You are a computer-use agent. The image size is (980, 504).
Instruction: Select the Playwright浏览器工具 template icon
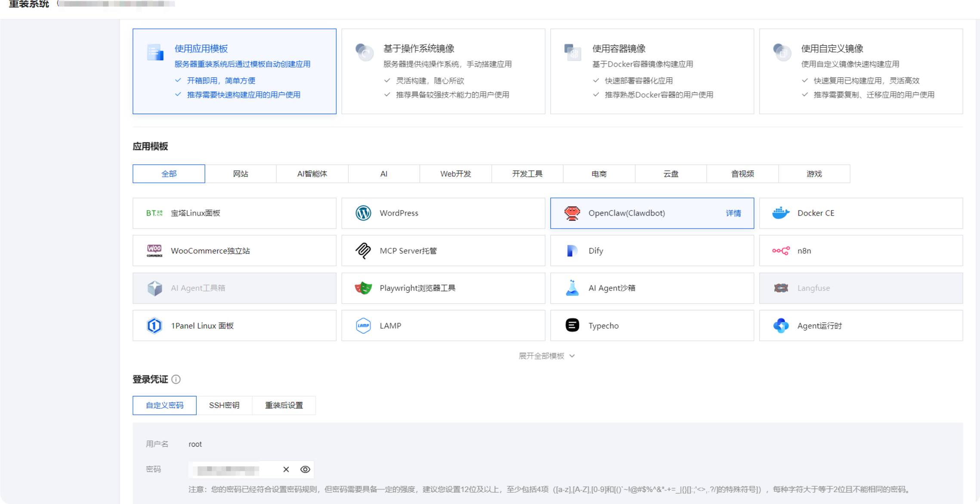[x=363, y=288]
